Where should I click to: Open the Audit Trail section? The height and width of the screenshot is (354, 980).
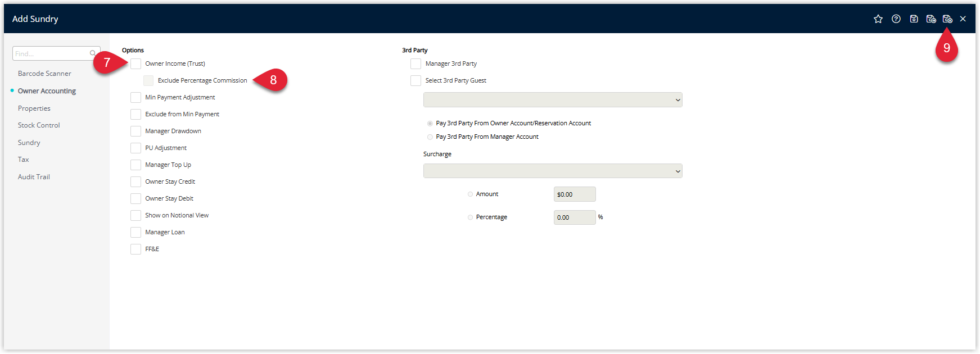click(34, 177)
